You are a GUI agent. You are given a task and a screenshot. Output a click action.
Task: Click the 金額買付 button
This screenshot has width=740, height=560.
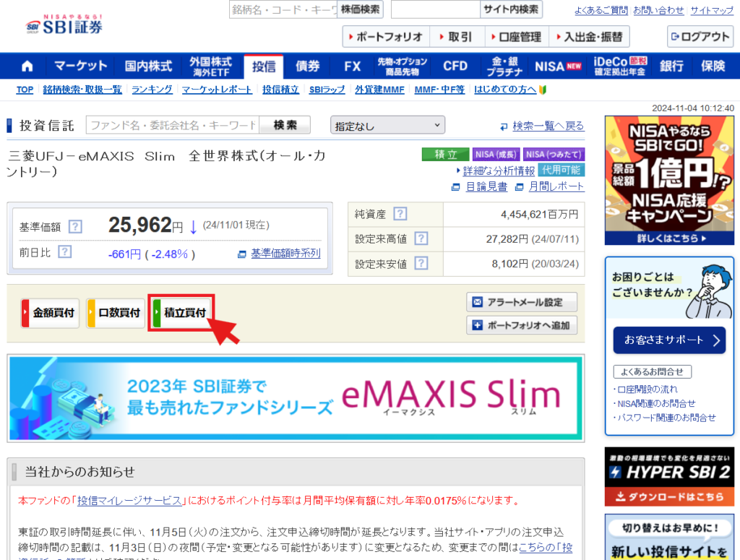pyautogui.click(x=50, y=312)
